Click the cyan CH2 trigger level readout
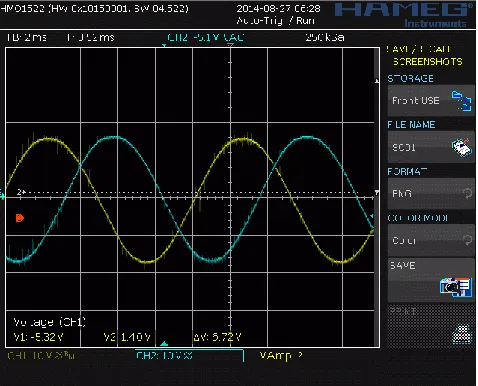Viewport: 478px width, 386px height. tap(205, 37)
